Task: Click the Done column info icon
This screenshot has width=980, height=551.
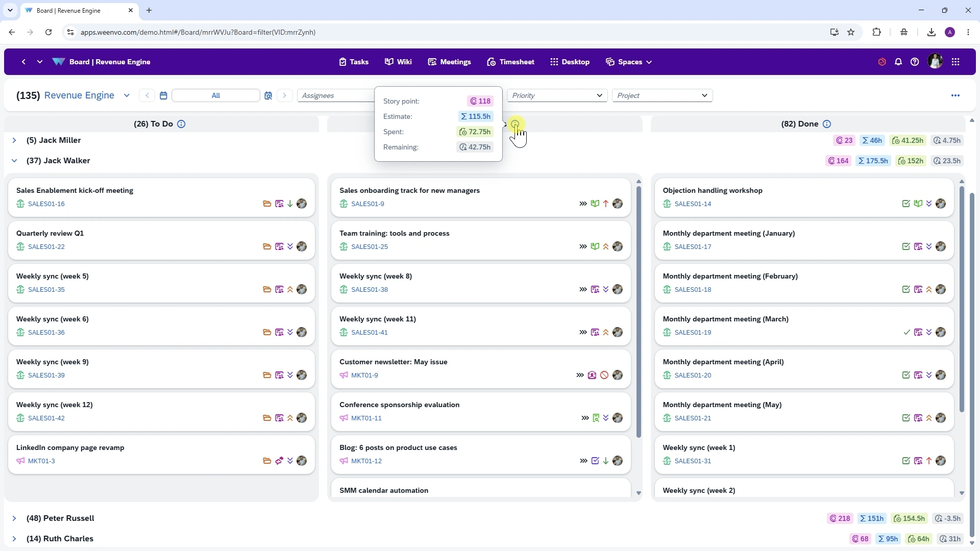Action: click(827, 124)
